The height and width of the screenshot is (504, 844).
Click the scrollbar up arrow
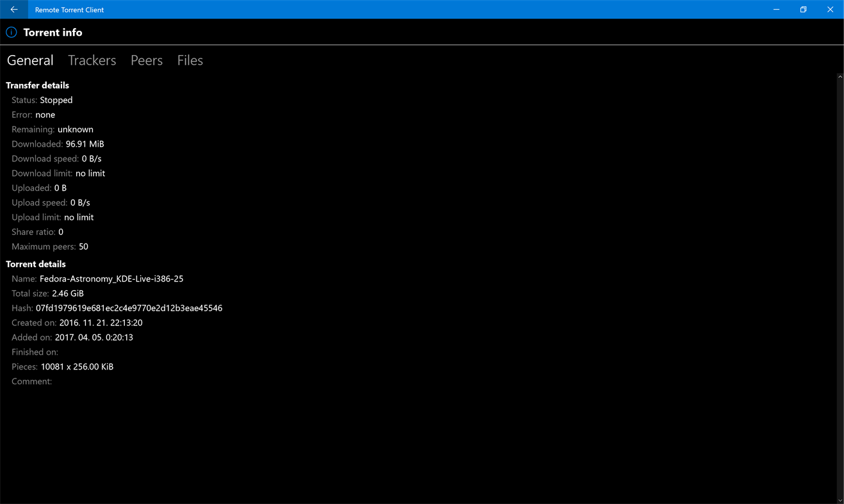click(x=840, y=76)
